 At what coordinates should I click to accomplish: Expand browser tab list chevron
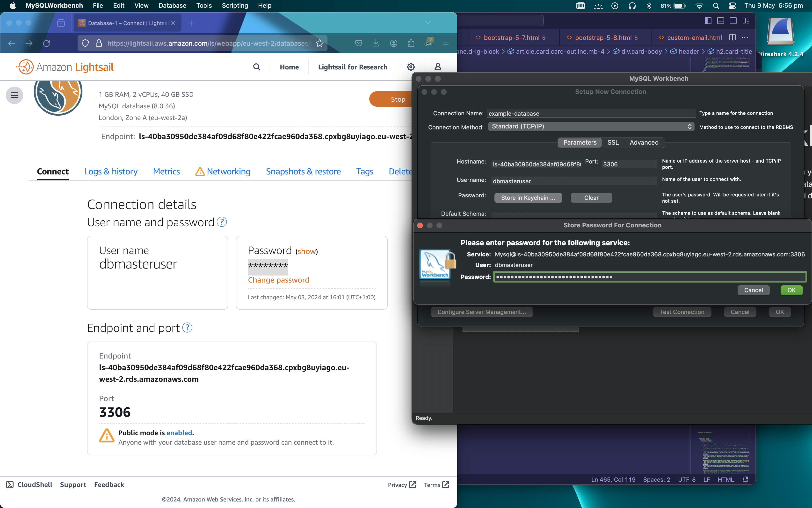coord(428,22)
